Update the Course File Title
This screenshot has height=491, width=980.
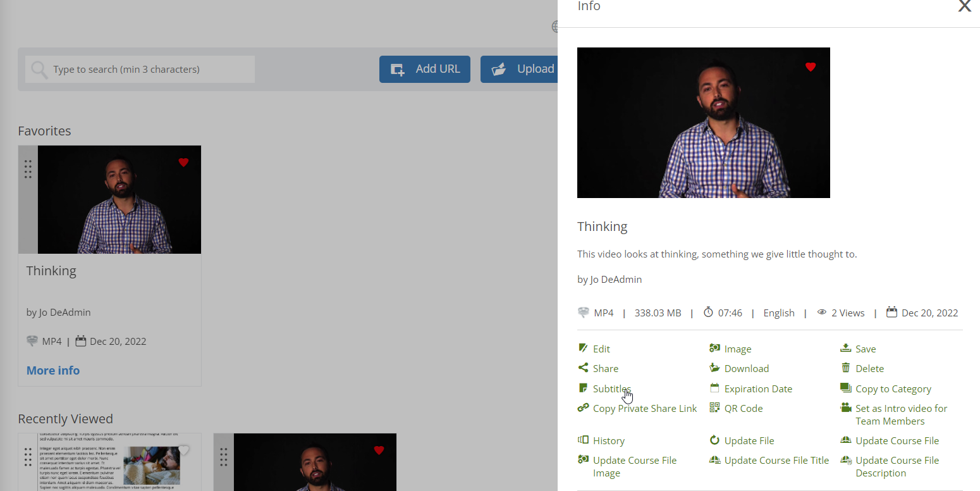tap(777, 460)
